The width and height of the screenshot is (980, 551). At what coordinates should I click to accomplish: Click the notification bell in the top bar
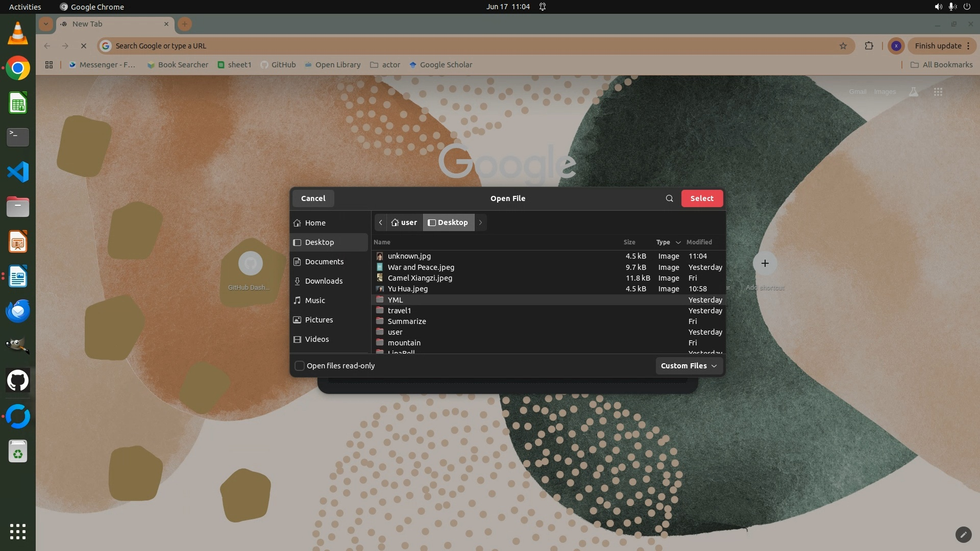[543, 7]
